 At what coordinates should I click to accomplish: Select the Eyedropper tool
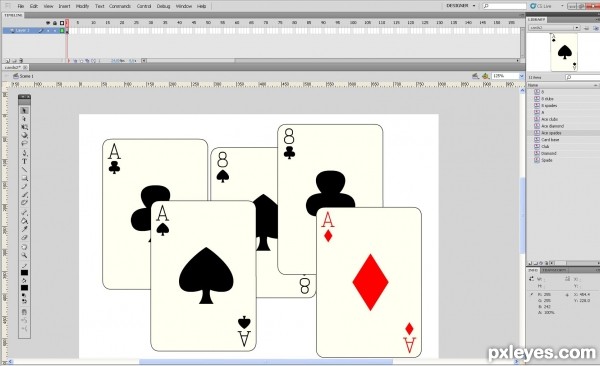pos(24,229)
